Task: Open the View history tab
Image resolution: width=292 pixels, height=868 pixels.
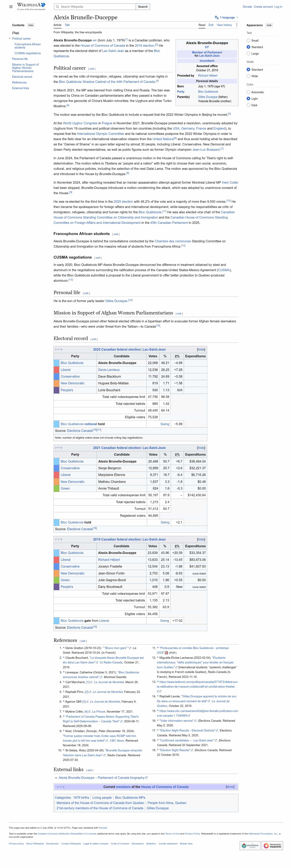Action: coord(224,25)
